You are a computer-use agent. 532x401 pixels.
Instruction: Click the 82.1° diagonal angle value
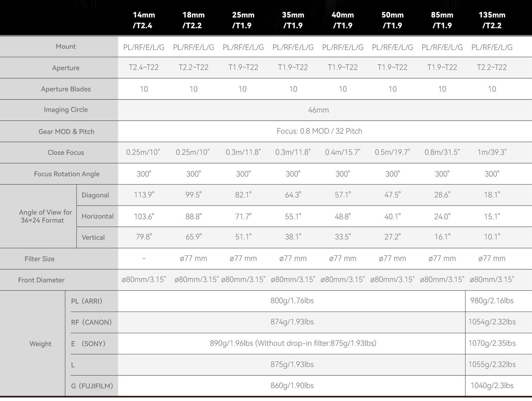(x=243, y=195)
